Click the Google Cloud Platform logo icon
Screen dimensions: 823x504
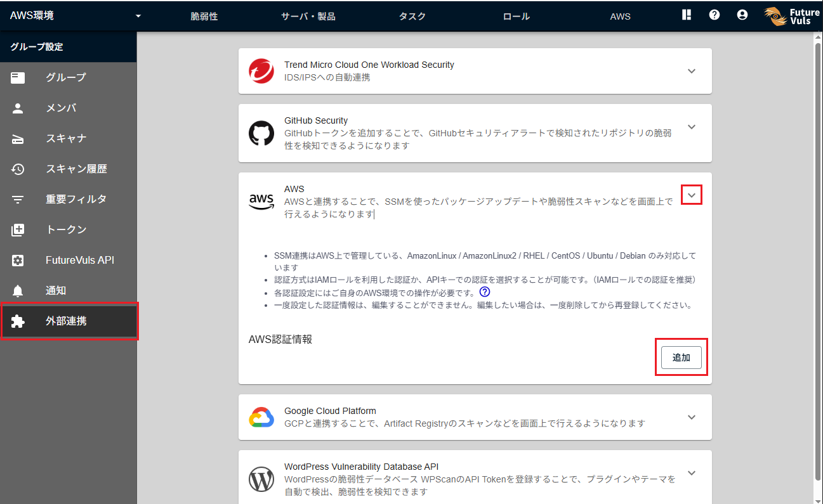261,417
